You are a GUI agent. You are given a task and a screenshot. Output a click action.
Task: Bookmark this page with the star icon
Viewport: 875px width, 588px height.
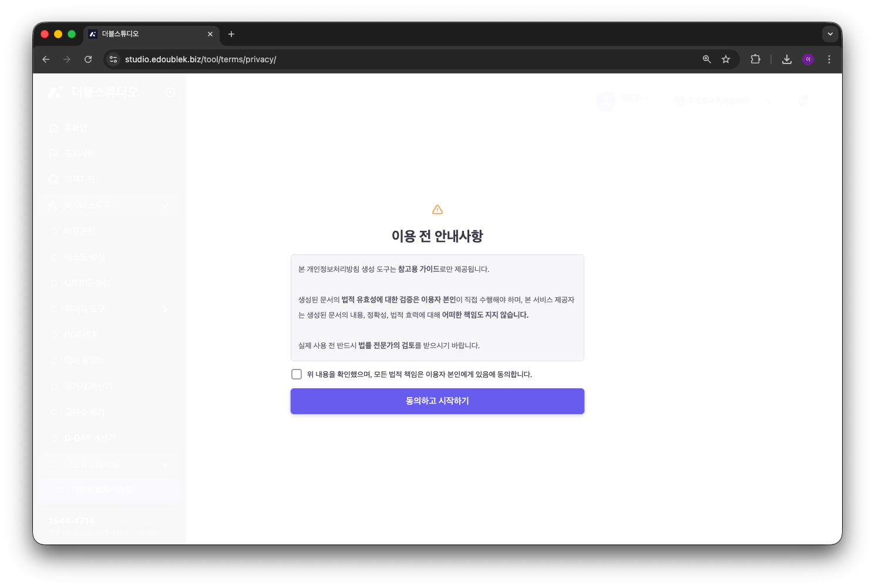(726, 59)
